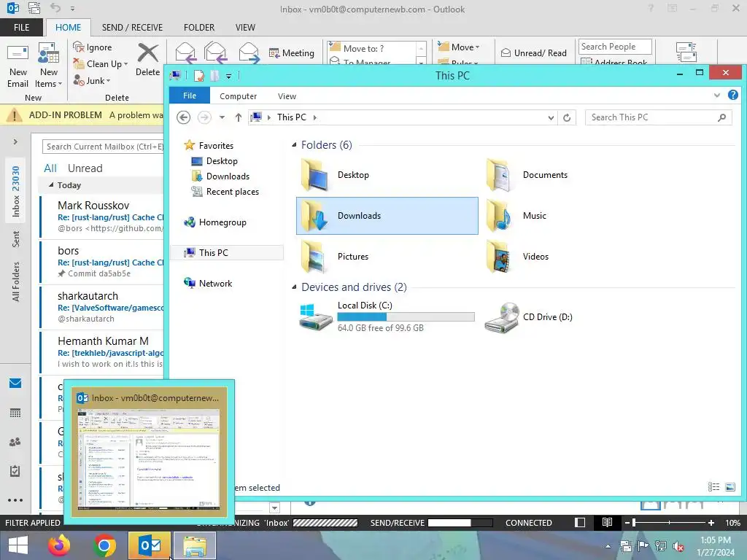Open the New Items menu in Outlook
The height and width of the screenshot is (560, 747).
coord(49,66)
